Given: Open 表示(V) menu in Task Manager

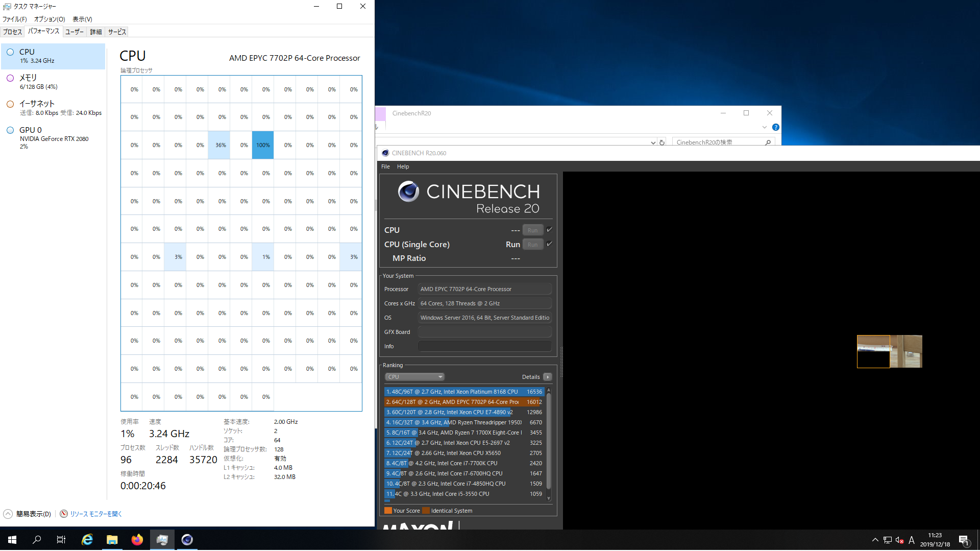Looking at the screenshot, I should click(x=82, y=19).
